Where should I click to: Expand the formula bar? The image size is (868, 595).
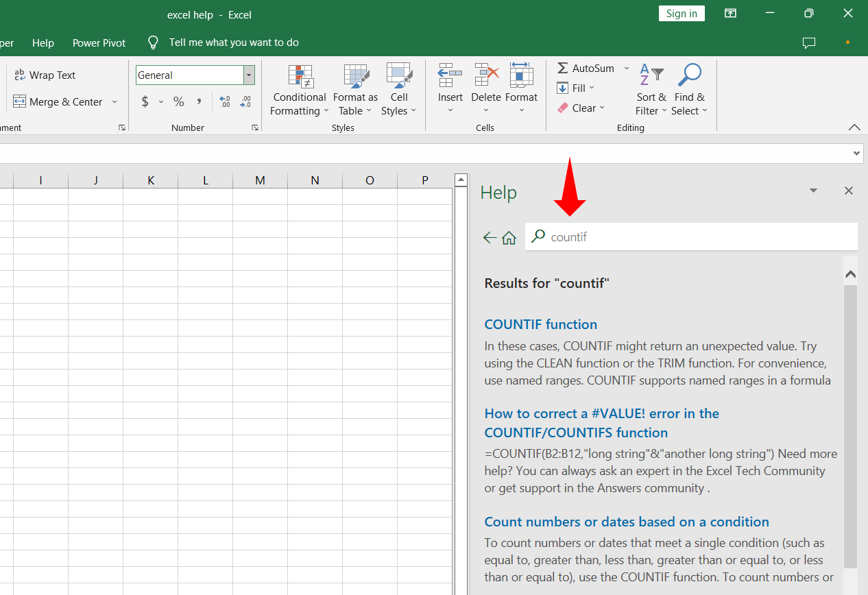click(857, 154)
